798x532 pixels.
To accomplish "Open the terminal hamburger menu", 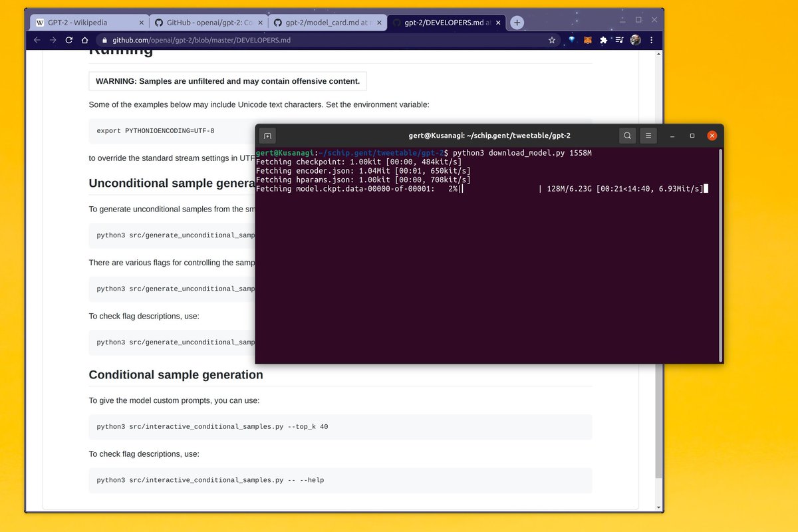I will 650,136.
